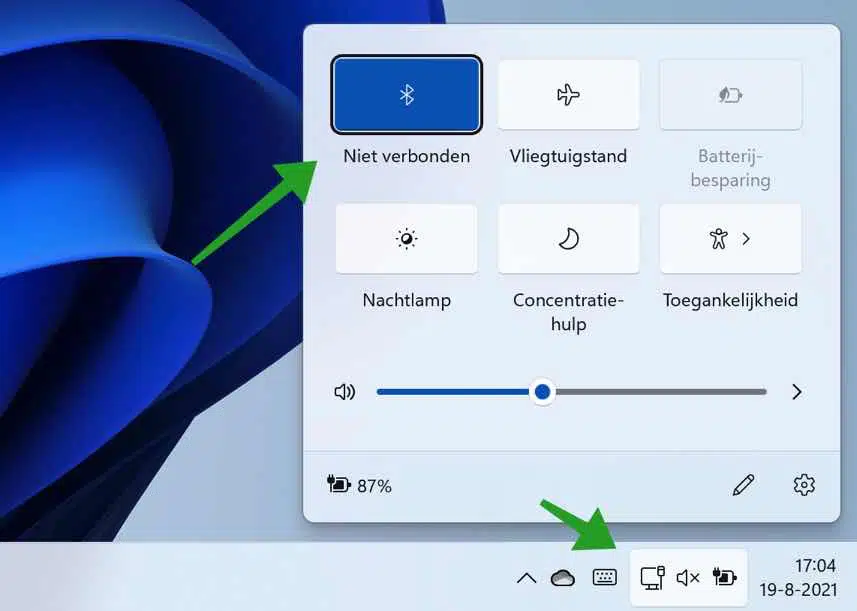Enable Vliegtuigstand airplane mode tile
This screenshot has height=611, width=857.
pyautogui.click(x=568, y=95)
